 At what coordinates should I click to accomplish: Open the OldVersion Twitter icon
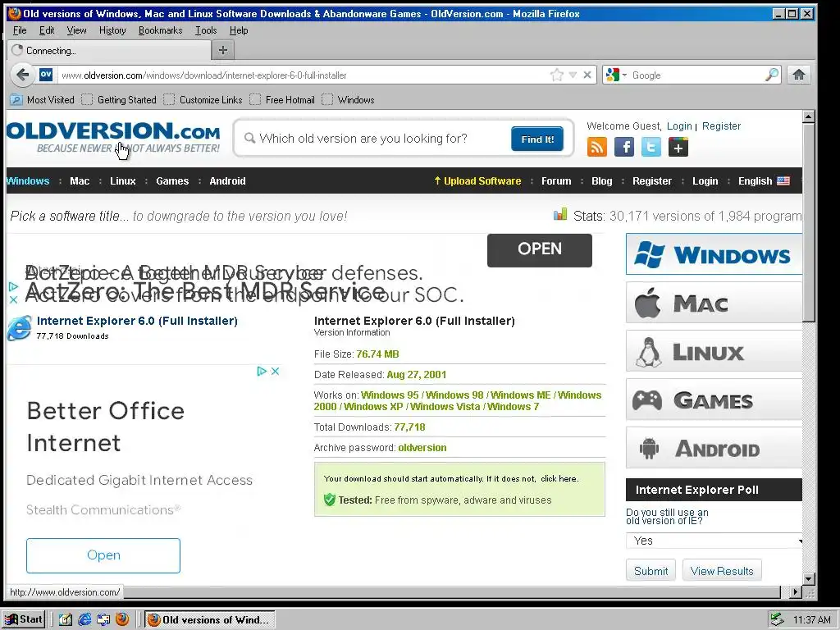click(x=651, y=147)
